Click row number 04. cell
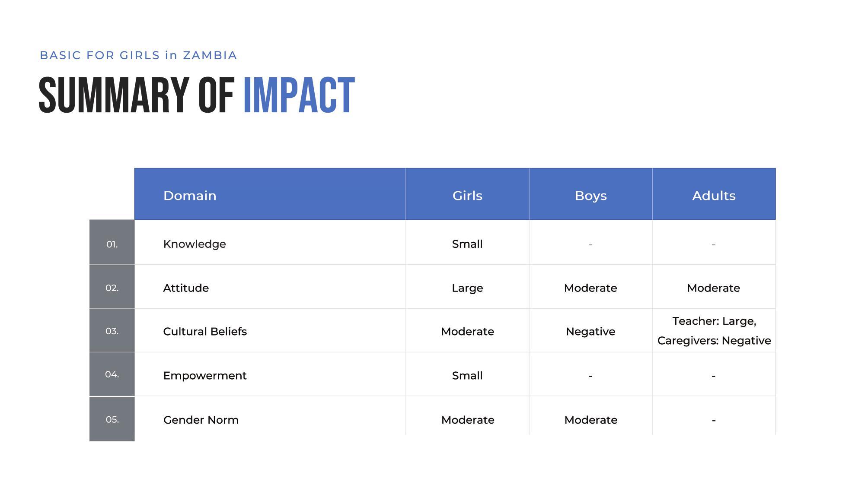The height and width of the screenshot is (488, 868). (112, 374)
